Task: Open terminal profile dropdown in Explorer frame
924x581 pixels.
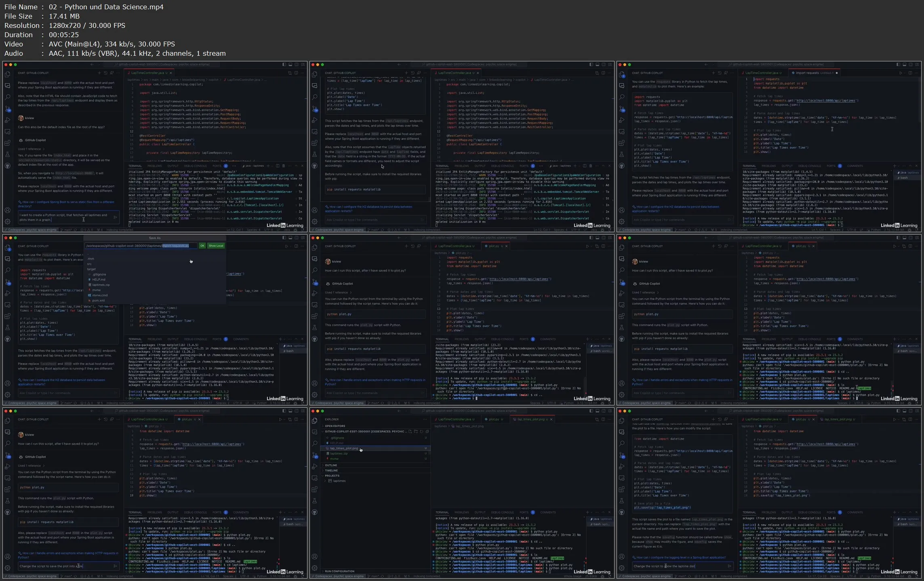Action: (x=591, y=512)
